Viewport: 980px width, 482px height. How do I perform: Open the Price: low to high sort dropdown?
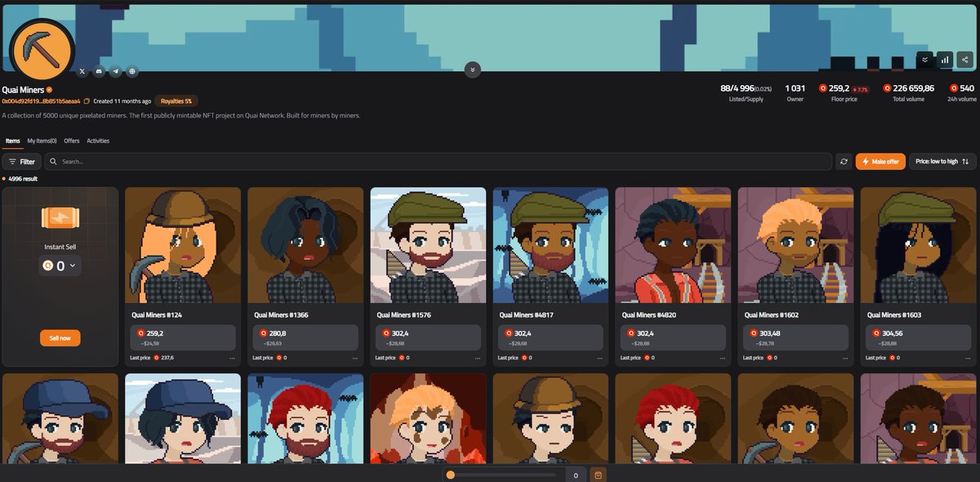pos(942,162)
